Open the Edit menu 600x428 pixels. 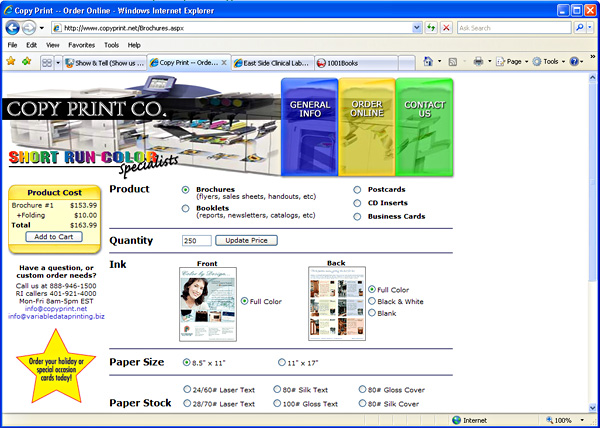tap(31, 45)
